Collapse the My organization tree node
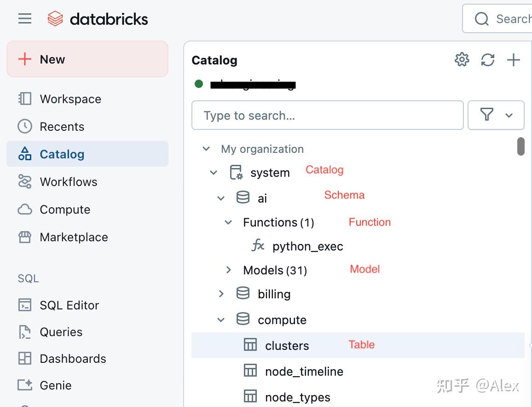The image size is (532, 407). pos(206,149)
